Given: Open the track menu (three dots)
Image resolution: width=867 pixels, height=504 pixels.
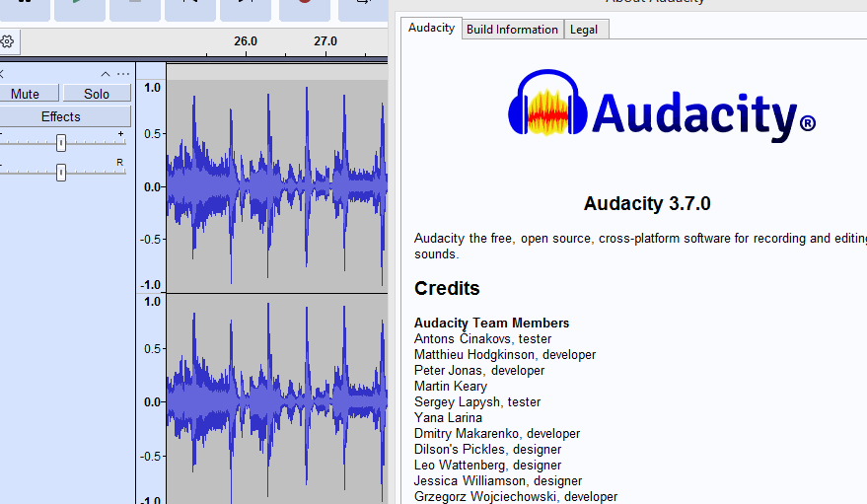Looking at the screenshot, I should tap(123, 74).
